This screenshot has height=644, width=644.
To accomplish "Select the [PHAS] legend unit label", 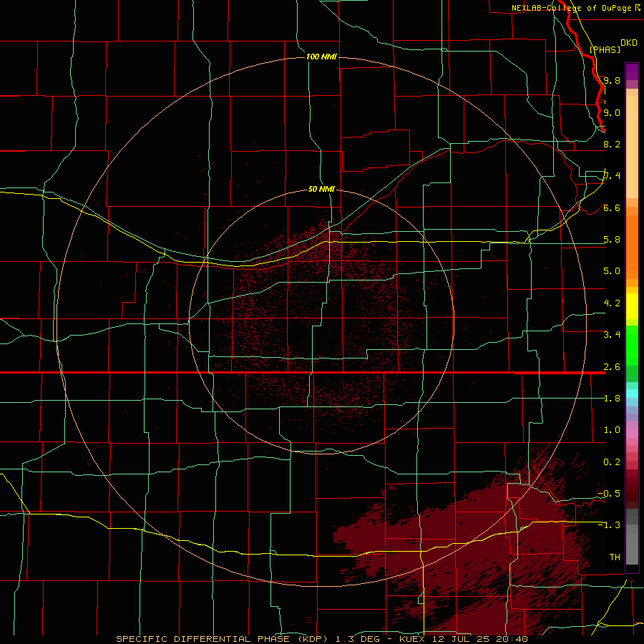I will tap(605, 49).
